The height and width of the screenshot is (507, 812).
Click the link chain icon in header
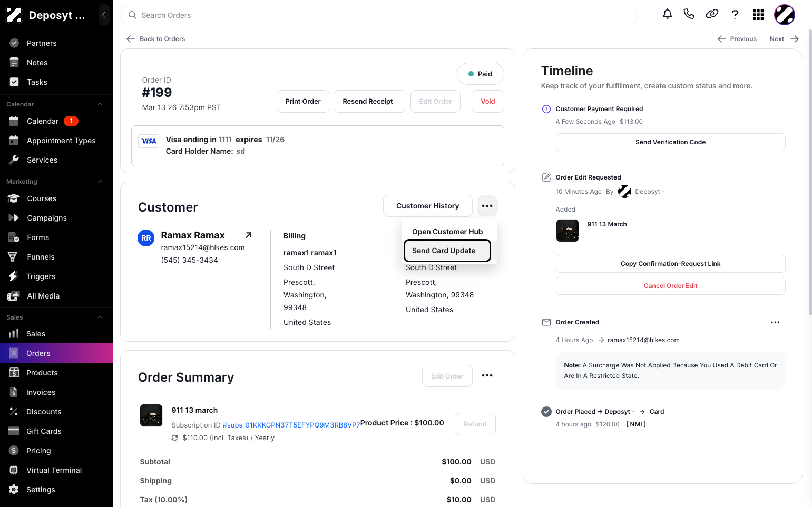(x=712, y=14)
